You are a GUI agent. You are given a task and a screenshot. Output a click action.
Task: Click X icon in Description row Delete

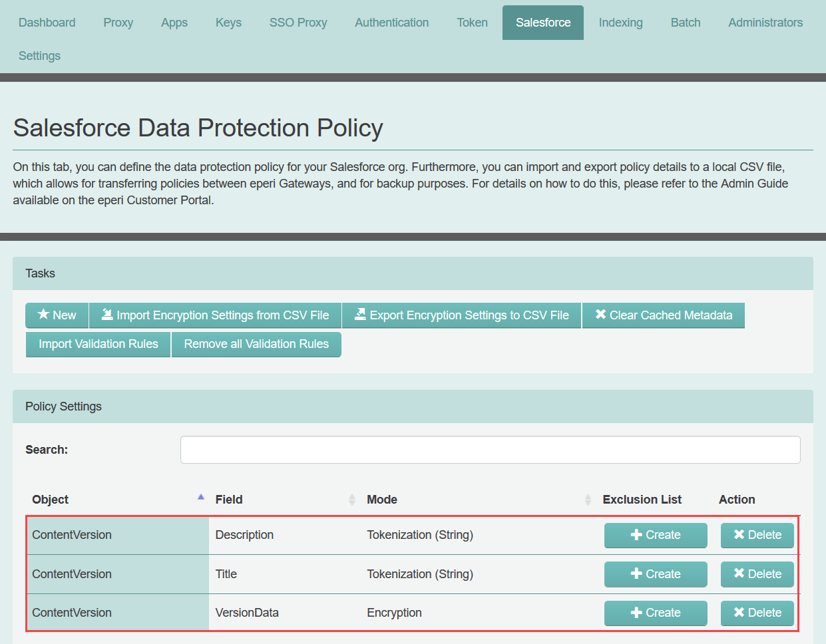(739, 534)
